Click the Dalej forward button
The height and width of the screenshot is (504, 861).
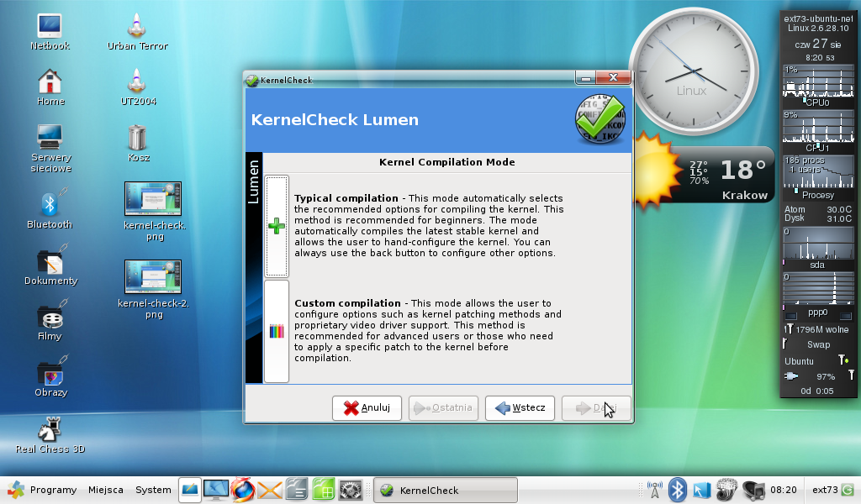596,408
